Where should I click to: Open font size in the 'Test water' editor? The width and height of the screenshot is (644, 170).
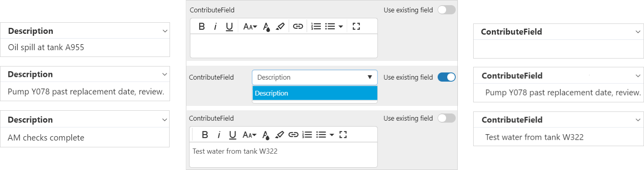click(249, 135)
